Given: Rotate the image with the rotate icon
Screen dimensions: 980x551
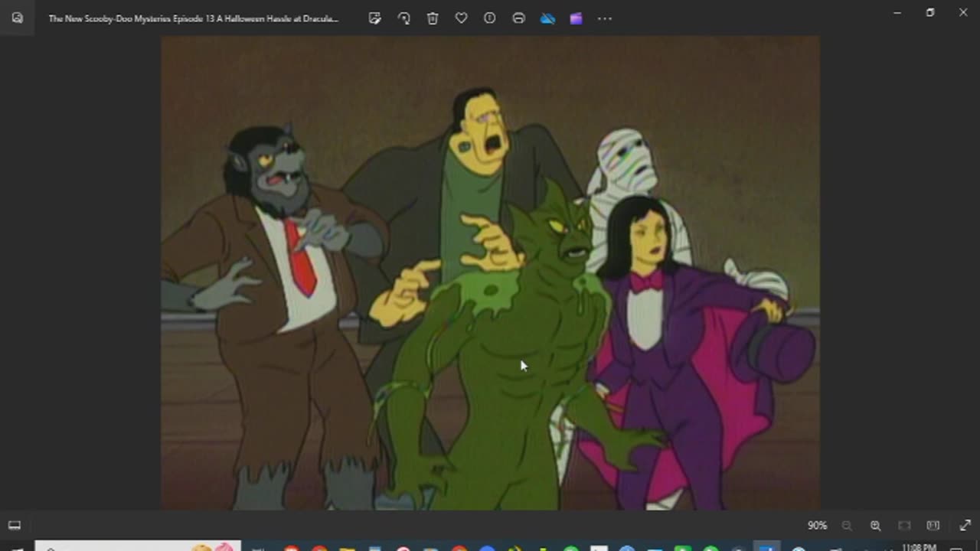Looking at the screenshot, I should point(403,18).
